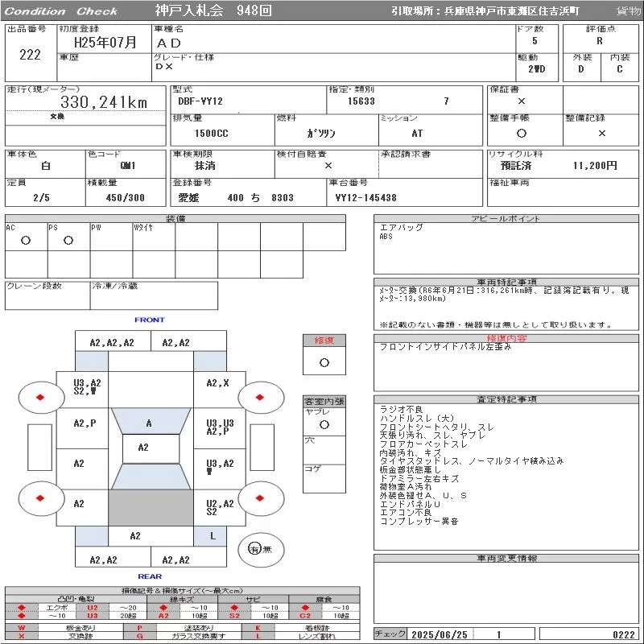The height and width of the screenshot is (644, 644).
Task: Click the red W legend label for 板金あり
Action: (22, 628)
